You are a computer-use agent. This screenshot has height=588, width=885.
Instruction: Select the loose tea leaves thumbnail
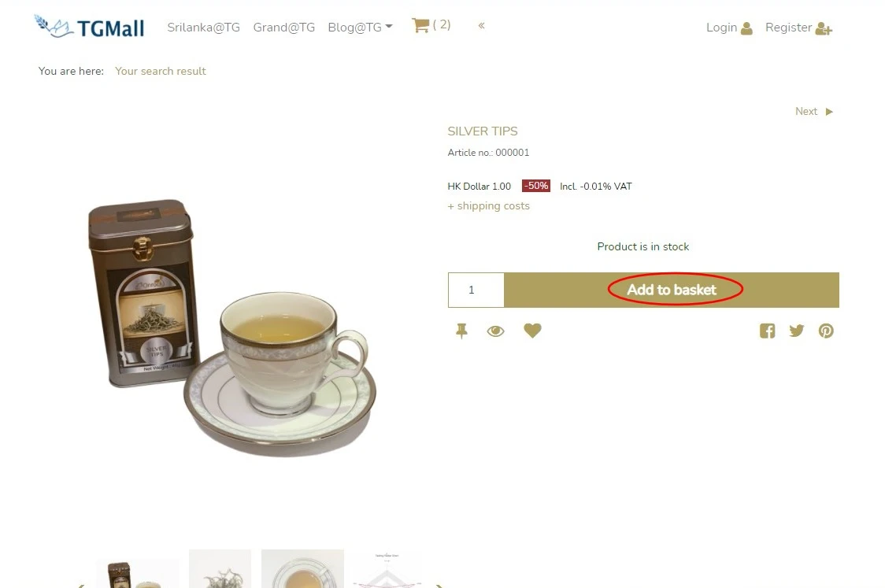[220, 569]
